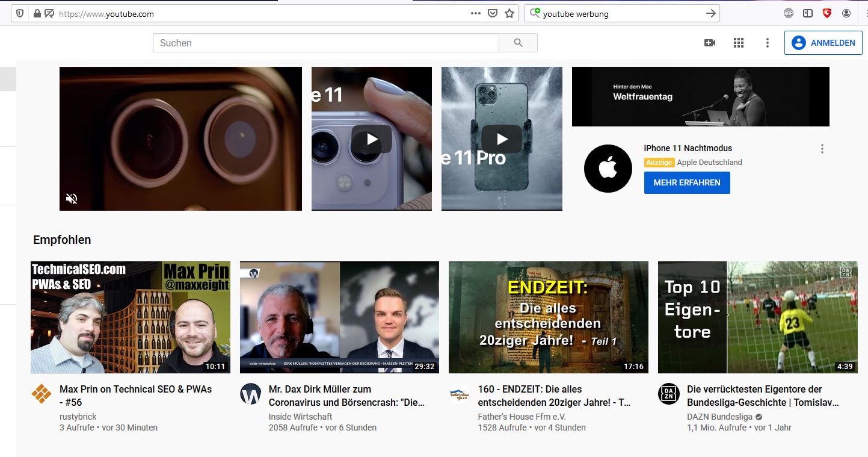The height and width of the screenshot is (457, 868).
Task: Open the red G shield extension
Action: tap(827, 13)
